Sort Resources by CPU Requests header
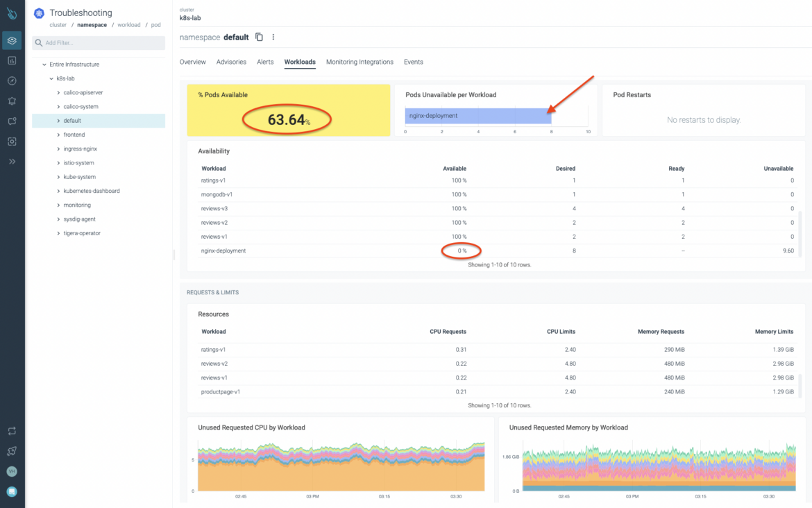Image resolution: width=812 pixels, height=508 pixels. [448, 332]
